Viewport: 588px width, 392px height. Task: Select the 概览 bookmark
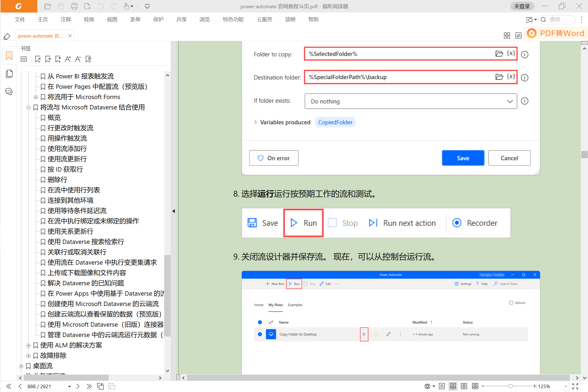tap(54, 118)
